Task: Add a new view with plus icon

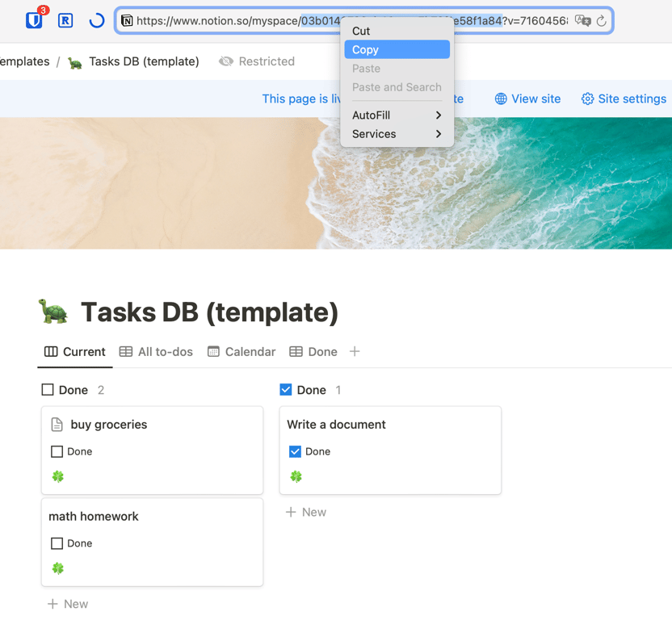Action: pos(355,352)
